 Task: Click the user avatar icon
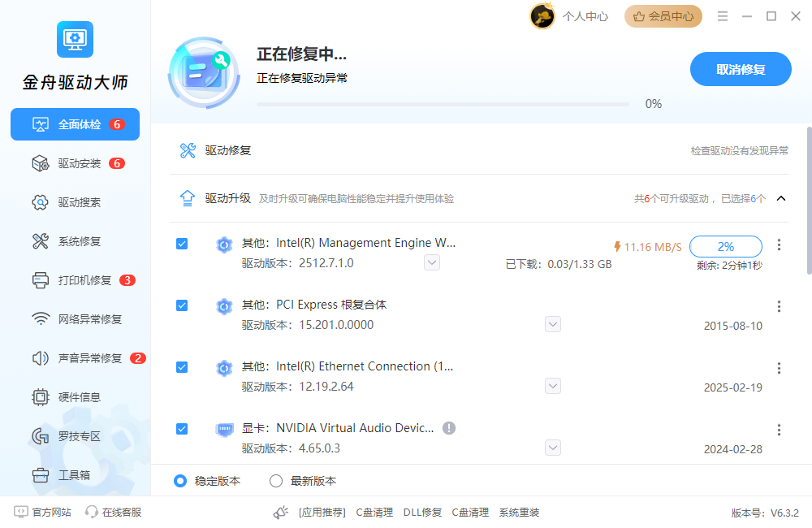tap(542, 16)
